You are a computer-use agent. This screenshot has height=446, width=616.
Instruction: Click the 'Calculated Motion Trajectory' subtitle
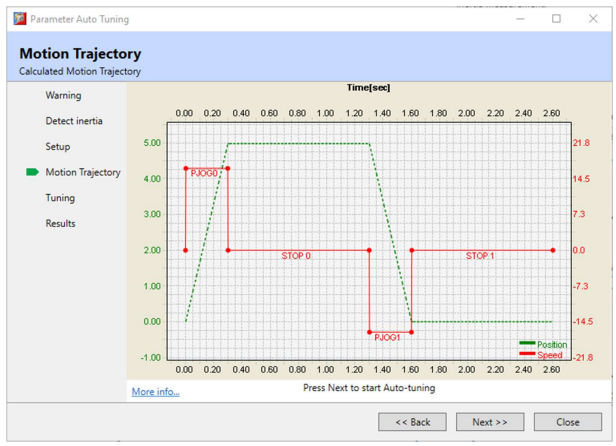tap(80, 72)
